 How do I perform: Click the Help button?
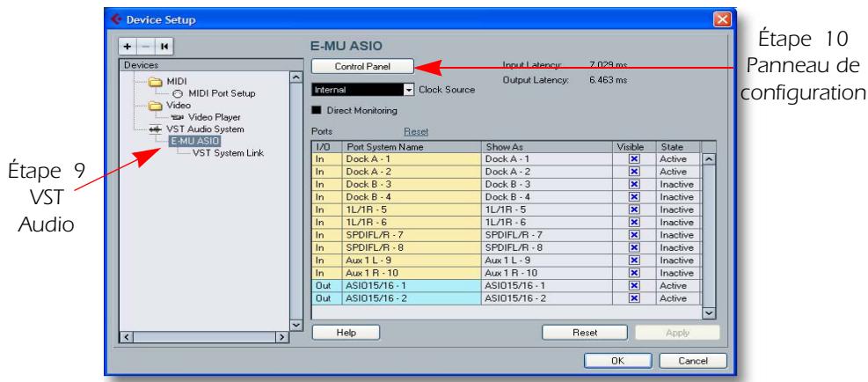tap(346, 333)
